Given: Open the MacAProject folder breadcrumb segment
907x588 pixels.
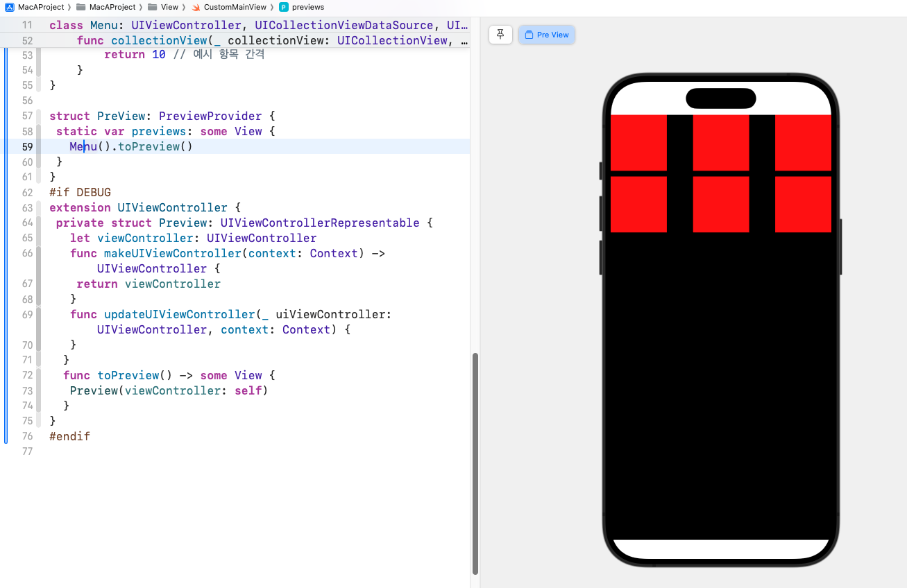Looking at the screenshot, I should 105,7.
